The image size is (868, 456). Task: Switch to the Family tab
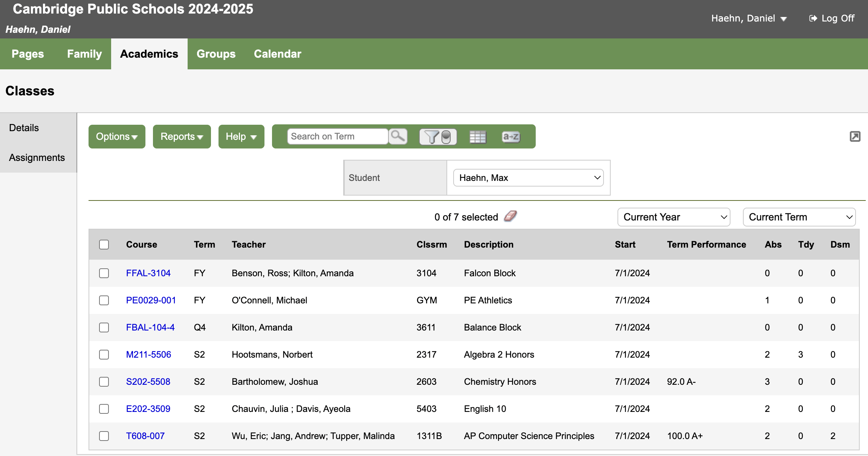84,54
